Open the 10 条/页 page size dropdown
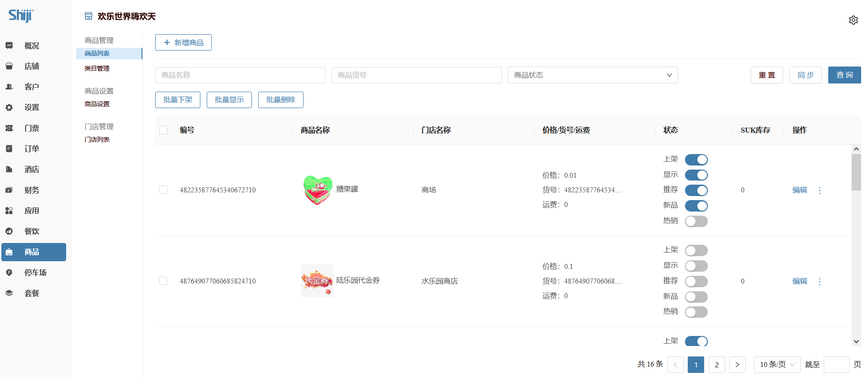This screenshot has height=377, width=868. point(777,365)
